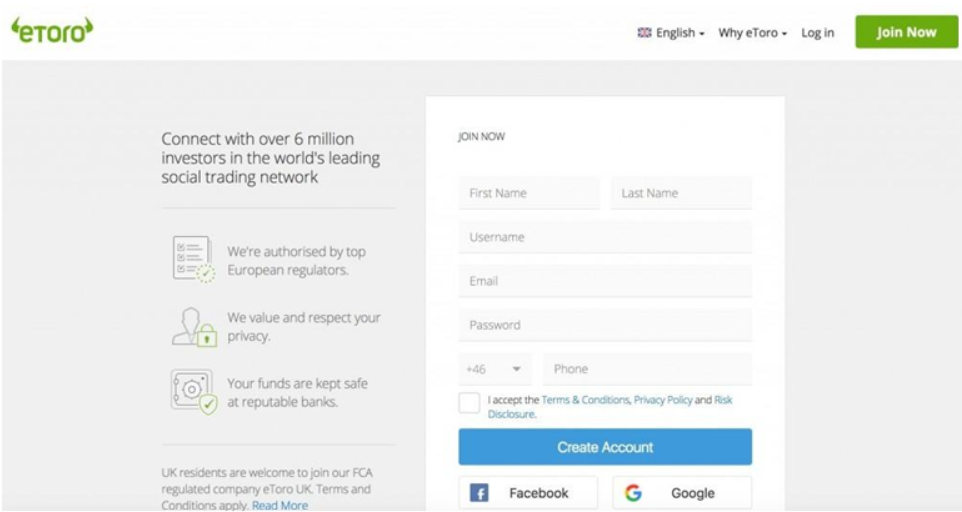Click the Facebook logo icon
The image size is (962, 512).
coord(479,493)
